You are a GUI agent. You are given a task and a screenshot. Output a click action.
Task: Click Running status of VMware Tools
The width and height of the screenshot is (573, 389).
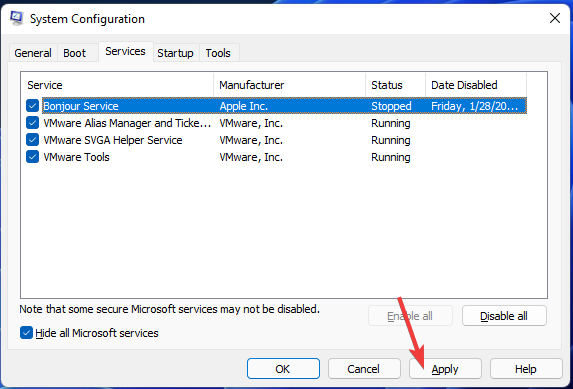pyautogui.click(x=391, y=157)
